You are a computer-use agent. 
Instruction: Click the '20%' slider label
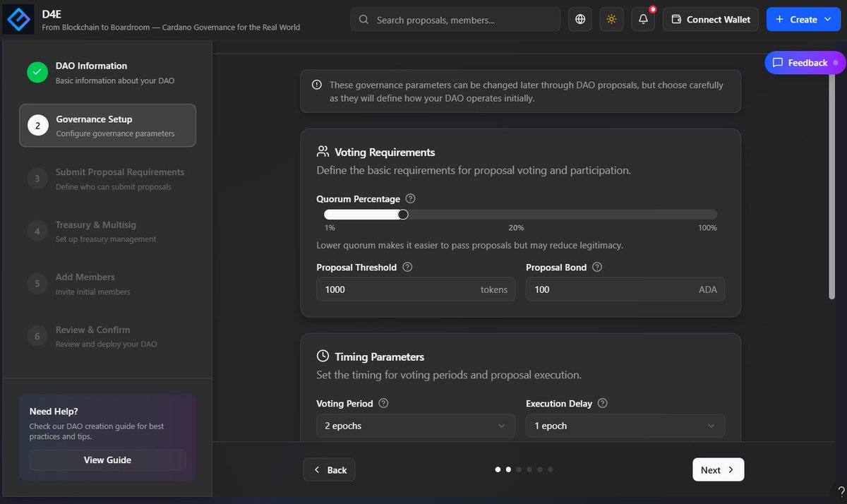[x=516, y=228]
